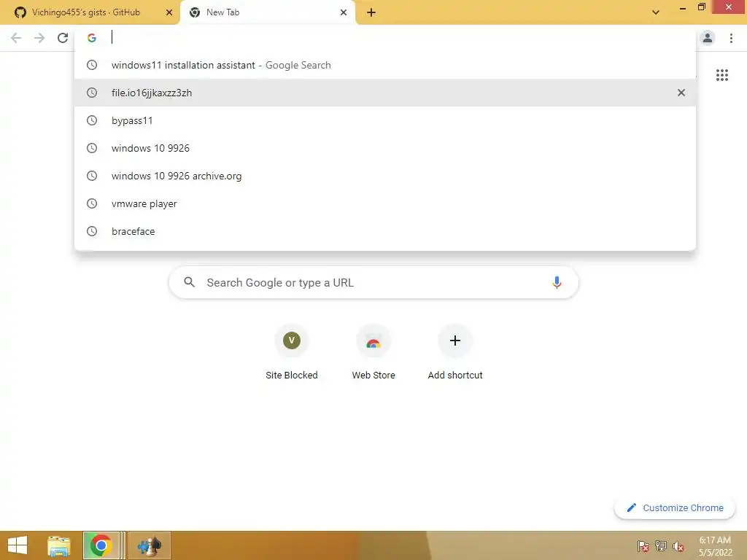Choose the 'windows 10 9926' suggestion
The height and width of the screenshot is (560, 747).
pyautogui.click(x=385, y=148)
